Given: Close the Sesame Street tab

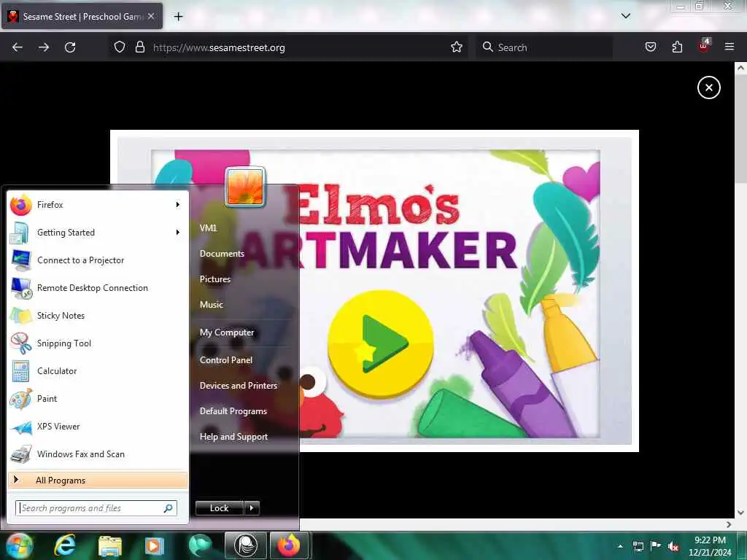Looking at the screenshot, I should pyautogui.click(x=151, y=16).
